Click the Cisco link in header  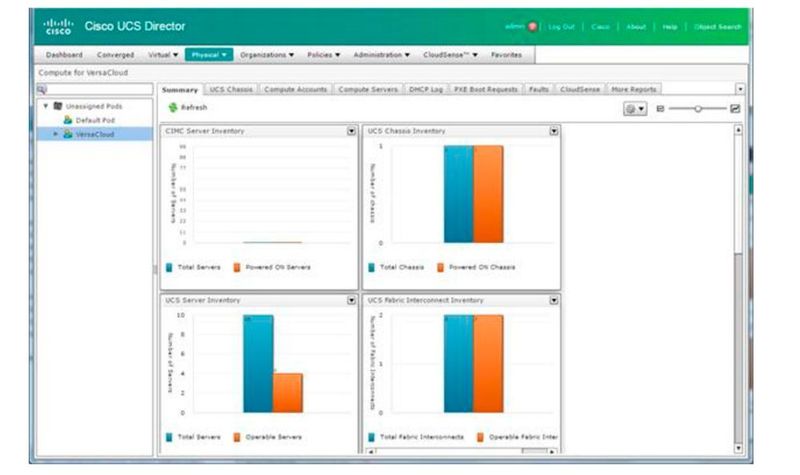601,27
